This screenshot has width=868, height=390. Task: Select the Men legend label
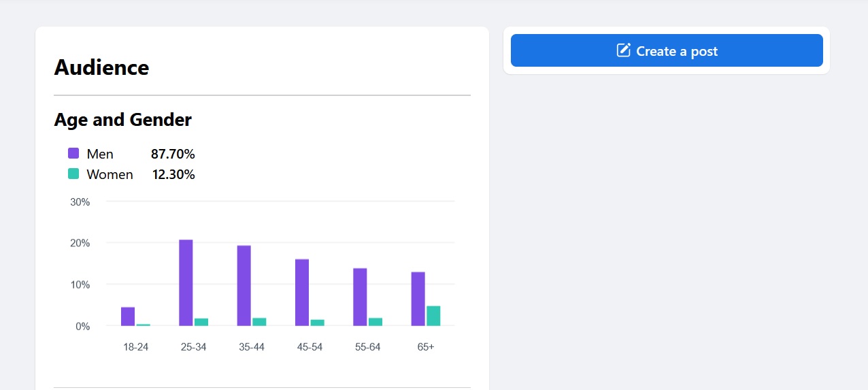[100, 154]
